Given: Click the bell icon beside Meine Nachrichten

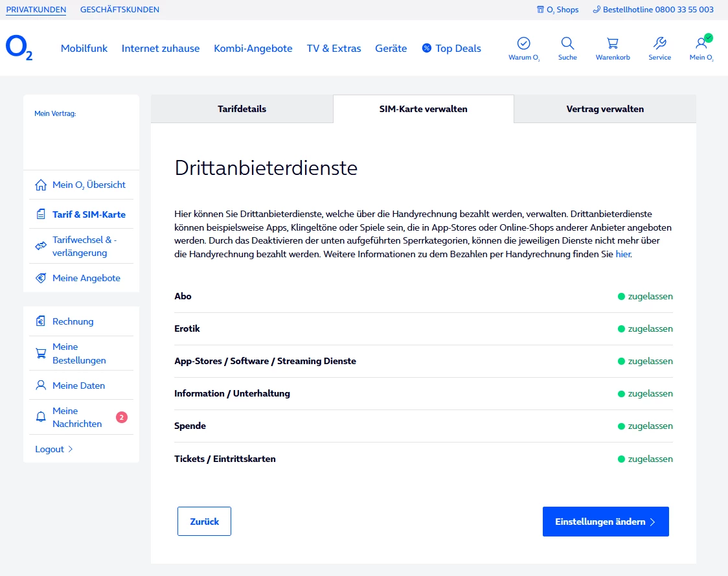Looking at the screenshot, I should click(x=41, y=417).
